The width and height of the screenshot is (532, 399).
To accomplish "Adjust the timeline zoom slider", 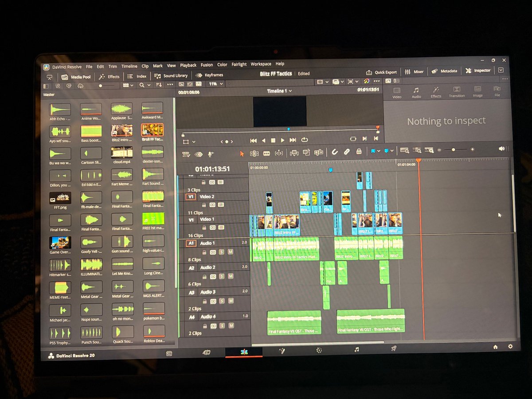I will click(x=455, y=149).
